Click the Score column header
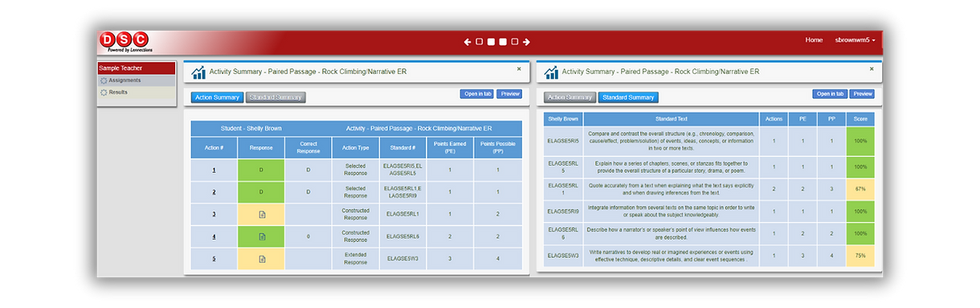The width and height of the screenshot is (980, 308). [860, 119]
